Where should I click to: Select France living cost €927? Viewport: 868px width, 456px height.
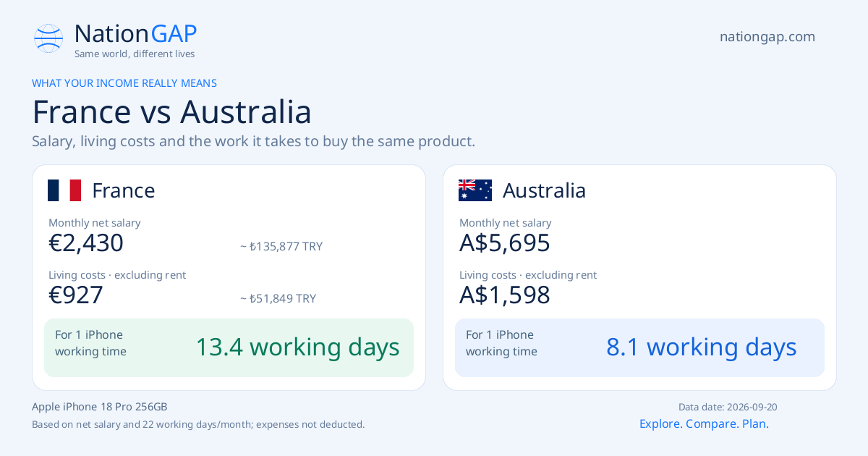[76, 295]
